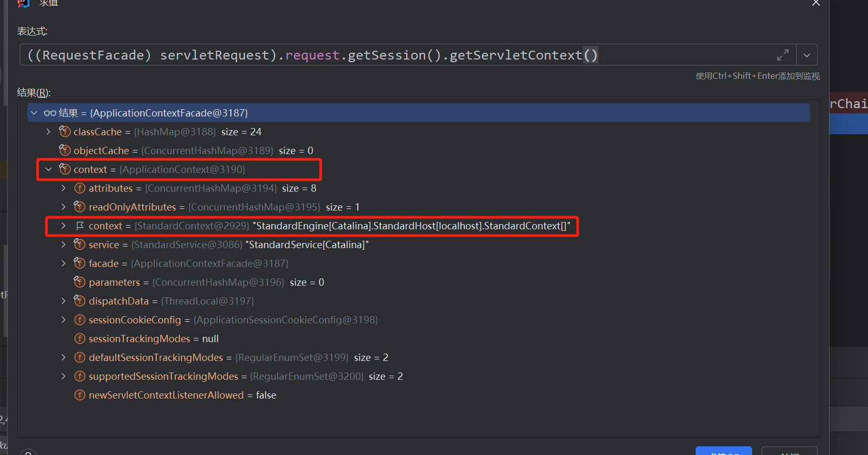Click the text "{ApplicationSessionCookieConfig@3198}"
This screenshot has width=868, height=455.
286,320
